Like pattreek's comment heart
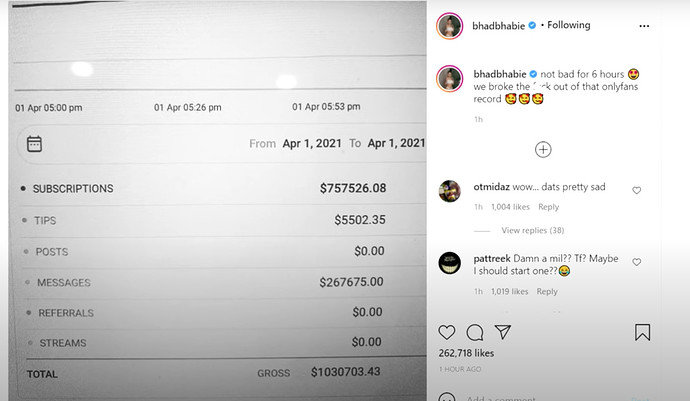The width and height of the screenshot is (690, 401). click(636, 262)
